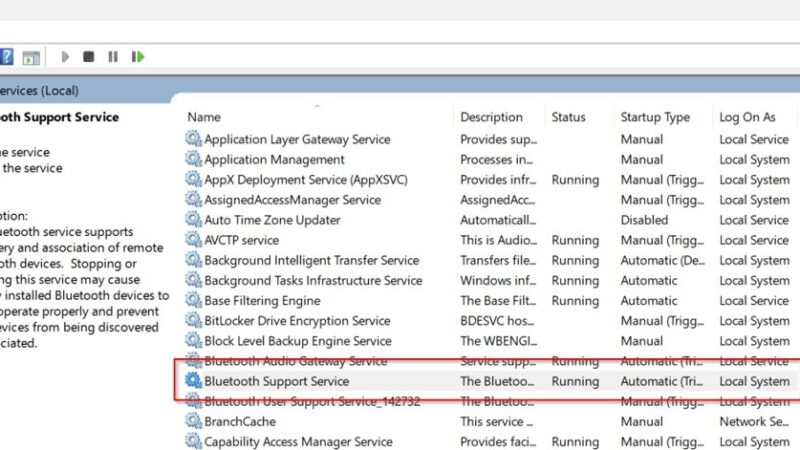Select BitLocker Drive Encryption Service name

coord(297,321)
